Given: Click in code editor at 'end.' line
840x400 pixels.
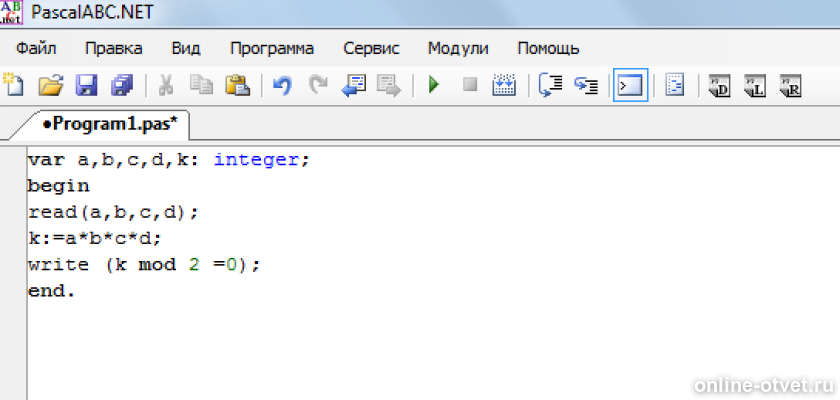Looking at the screenshot, I should [x=52, y=291].
